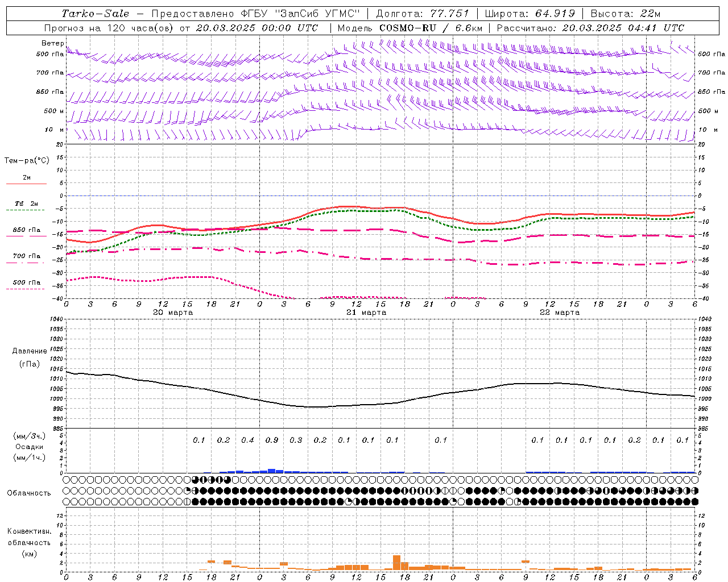Click the '0.4' three-hour precipitation value
728x582 pixels.
247,440
